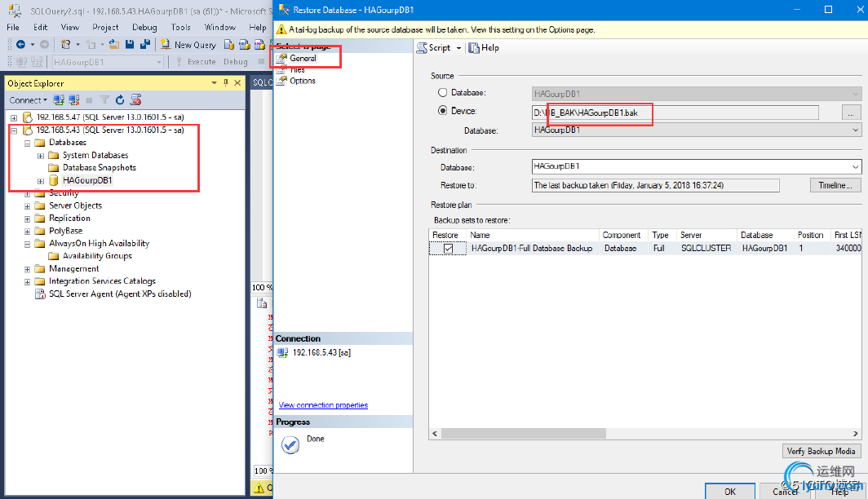Click the Execute button in query toolbar

coord(196,62)
